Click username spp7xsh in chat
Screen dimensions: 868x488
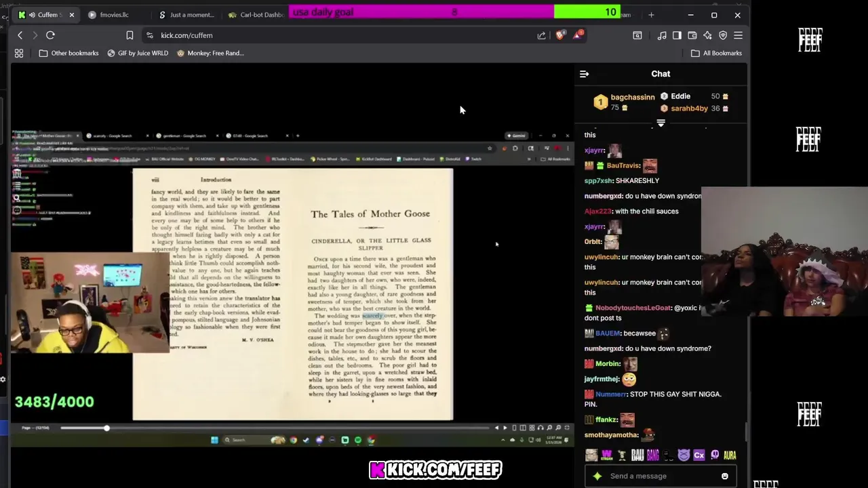pyautogui.click(x=597, y=181)
